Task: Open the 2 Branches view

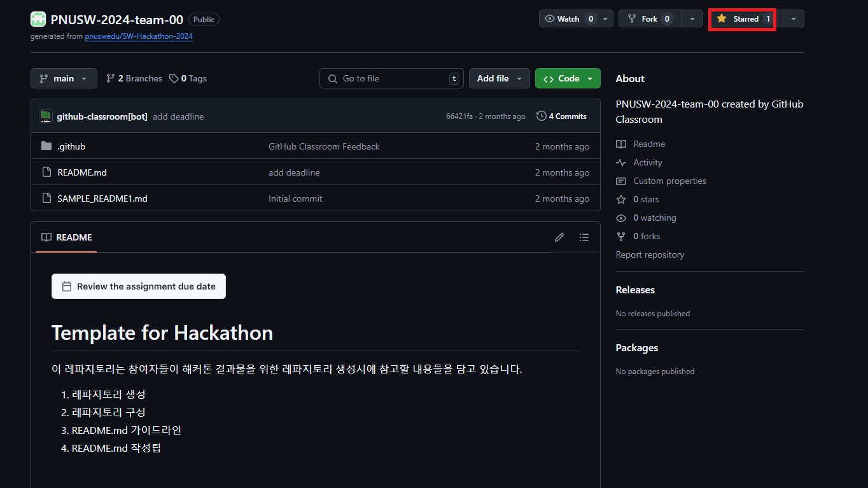Action: pyautogui.click(x=134, y=78)
